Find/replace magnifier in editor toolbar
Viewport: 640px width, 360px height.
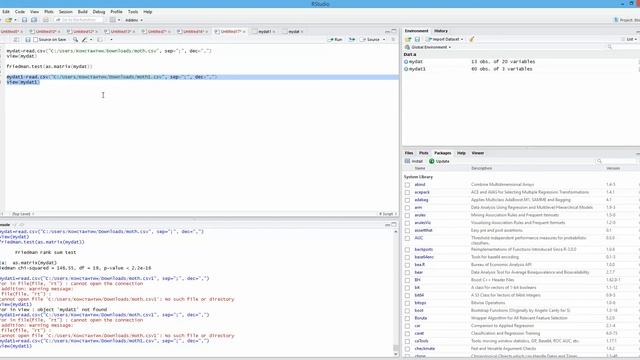76,40
